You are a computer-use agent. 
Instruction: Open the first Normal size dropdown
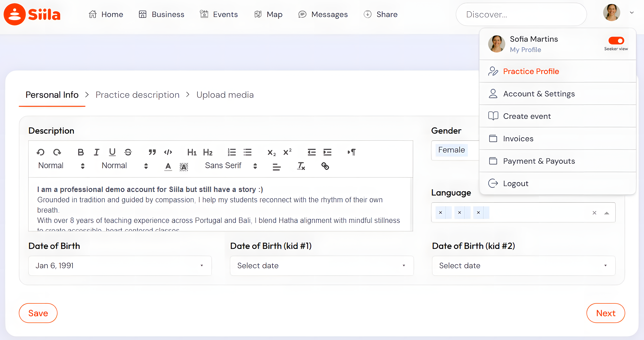coord(61,166)
